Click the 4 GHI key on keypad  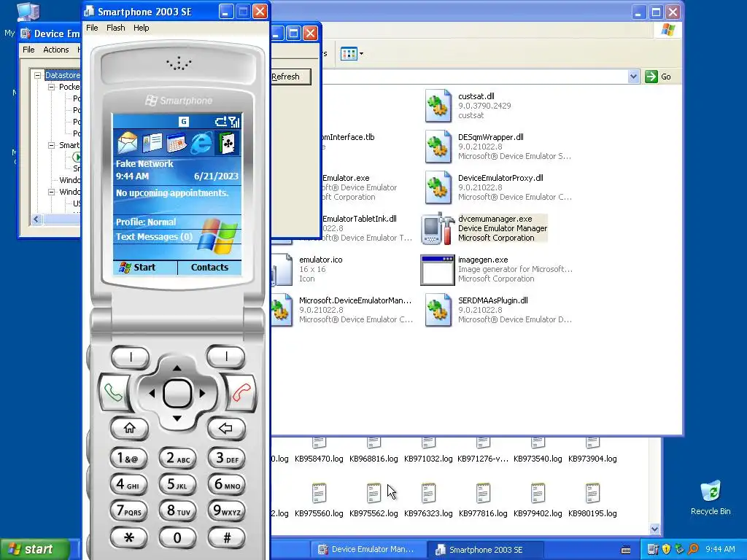(x=128, y=484)
